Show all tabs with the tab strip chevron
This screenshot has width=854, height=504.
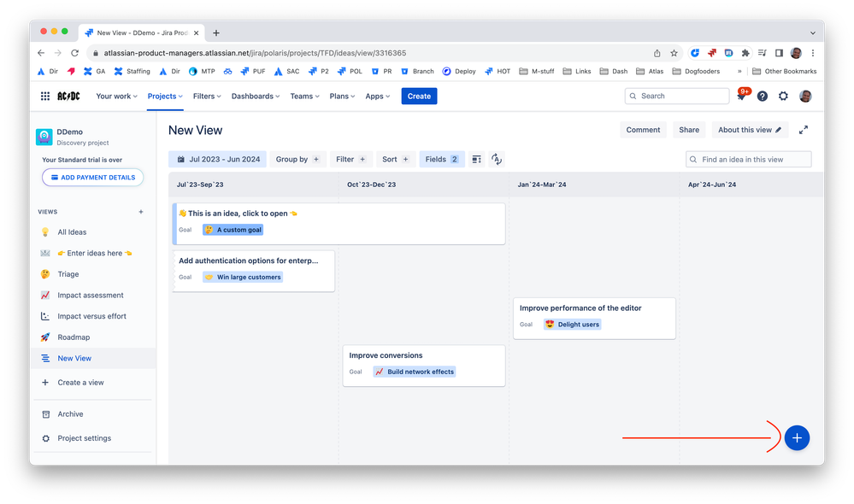click(813, 33)
